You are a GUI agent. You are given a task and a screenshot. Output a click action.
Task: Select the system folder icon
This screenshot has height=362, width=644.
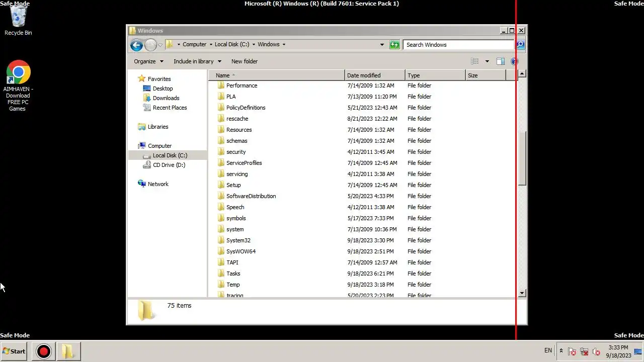coord(221,229)
